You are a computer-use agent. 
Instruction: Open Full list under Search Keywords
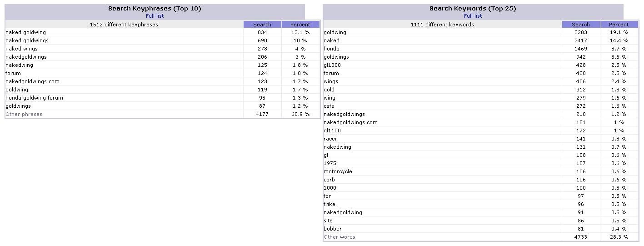[473, 16]
